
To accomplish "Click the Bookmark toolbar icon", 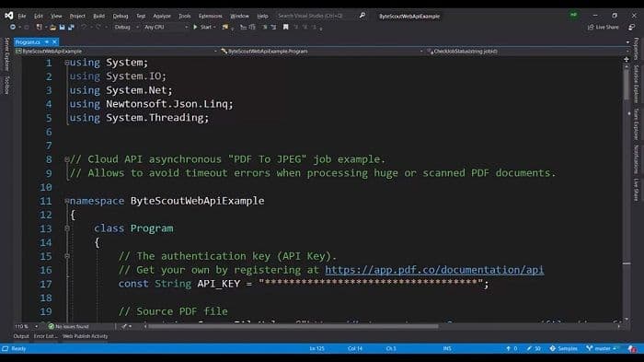I will click(286, 27).
